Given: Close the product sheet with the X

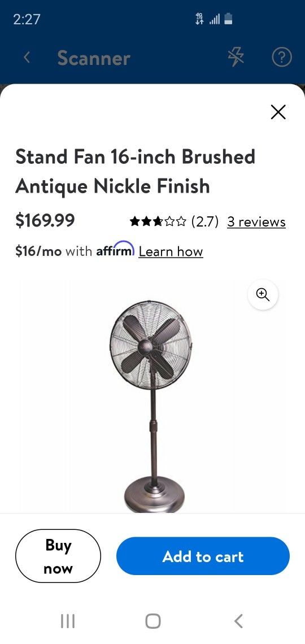Looking at the screenshot, I should point(278,112).
